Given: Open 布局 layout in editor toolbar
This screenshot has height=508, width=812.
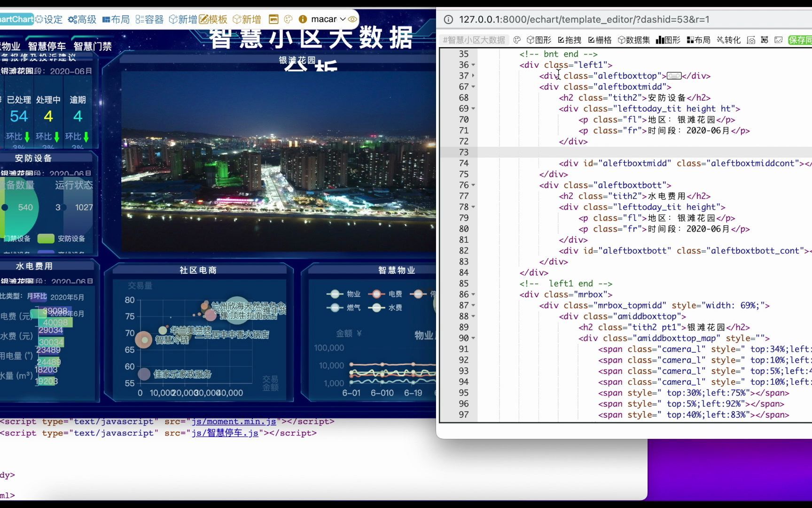Looking at the screenshot, I should [x=699, y=40].
